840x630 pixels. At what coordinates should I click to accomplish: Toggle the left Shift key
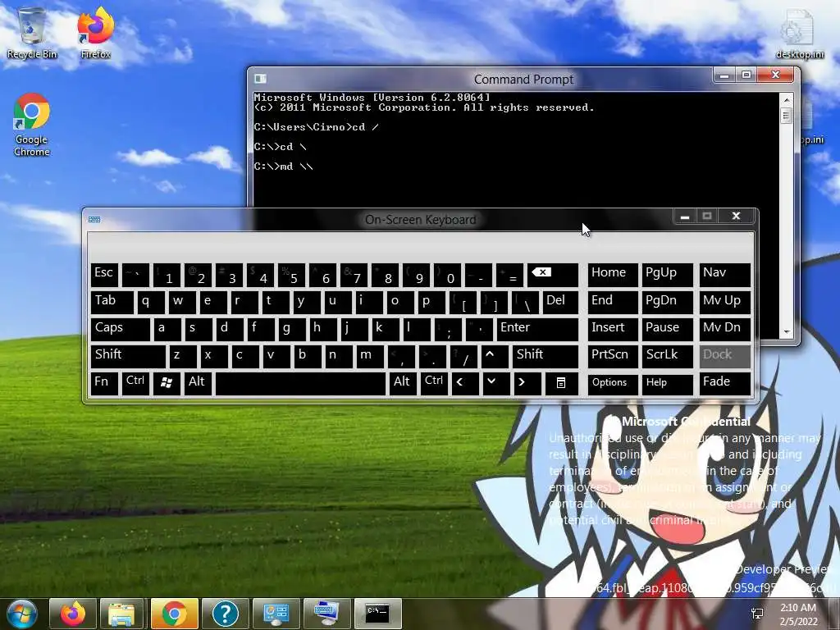[x=128, y=356]
